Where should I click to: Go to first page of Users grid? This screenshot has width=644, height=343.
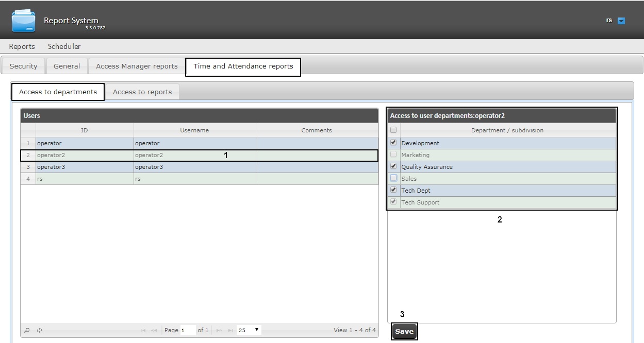143,330
